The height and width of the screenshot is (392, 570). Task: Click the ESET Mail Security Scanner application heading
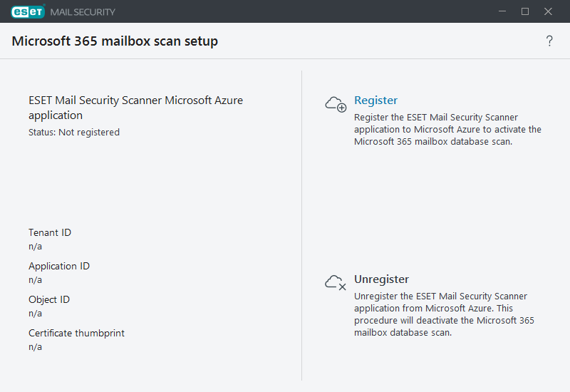pos(135,108)
